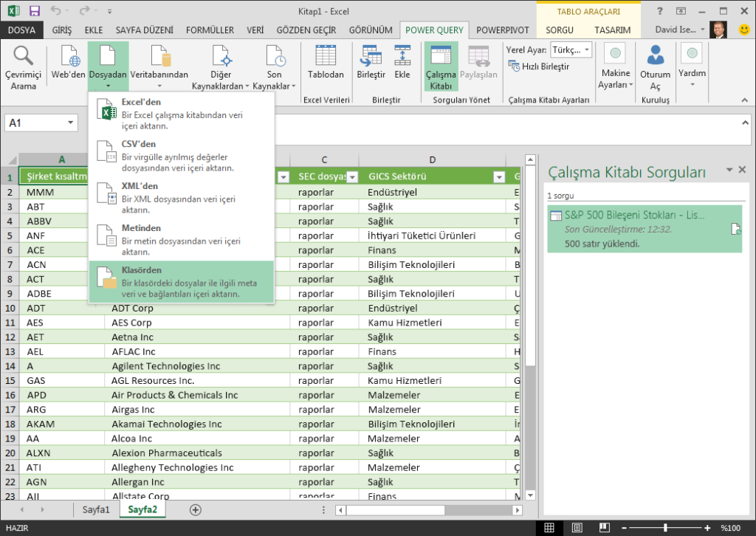Switch to the EKLE ribbon tab
The width and height of the screenshot is (756, 536).
(x=94, y=30)
